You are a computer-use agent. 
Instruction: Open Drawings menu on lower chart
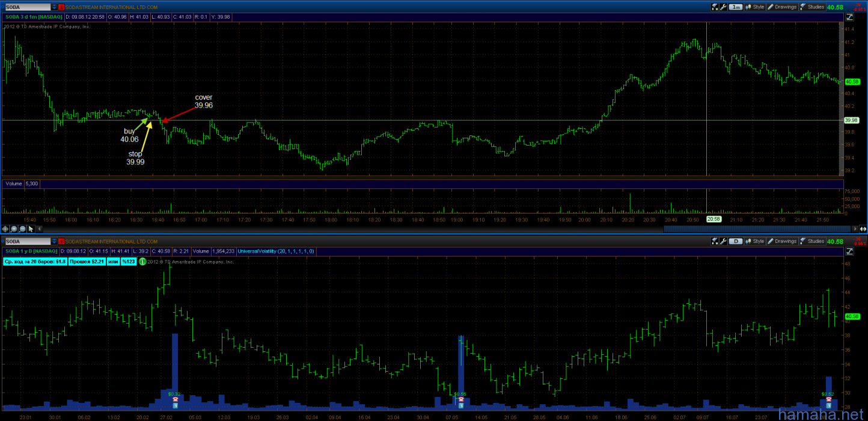(x=782, y=241)
